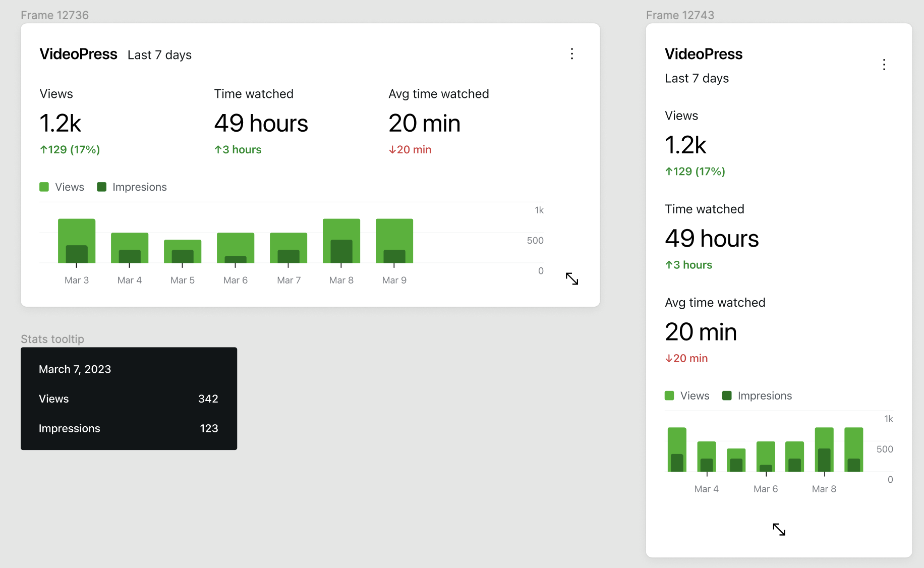Image resolution: width=924 pixels, height=568 pixels.
Task: Select the Mar 8 bar in Frame 12736
Action: 341,241
